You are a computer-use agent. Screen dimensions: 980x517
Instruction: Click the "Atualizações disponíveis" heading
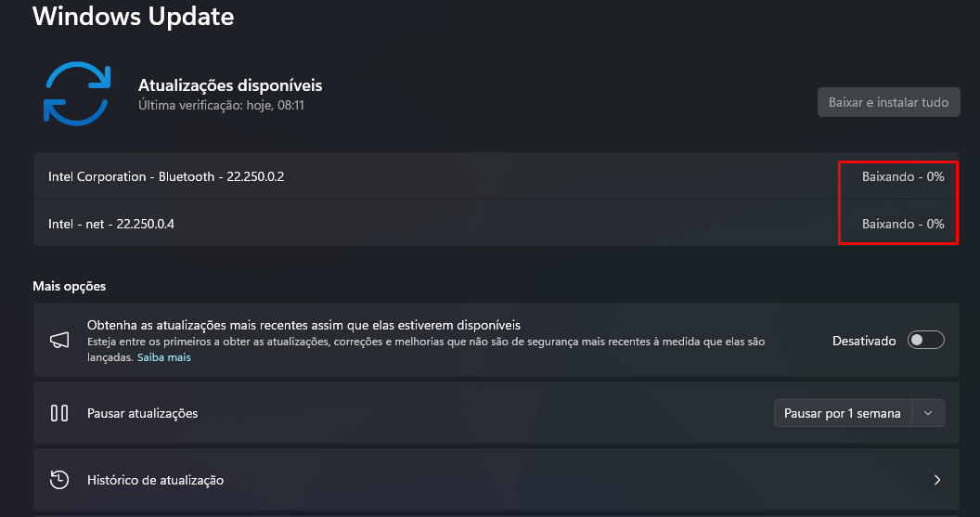[x=230, y=85]
